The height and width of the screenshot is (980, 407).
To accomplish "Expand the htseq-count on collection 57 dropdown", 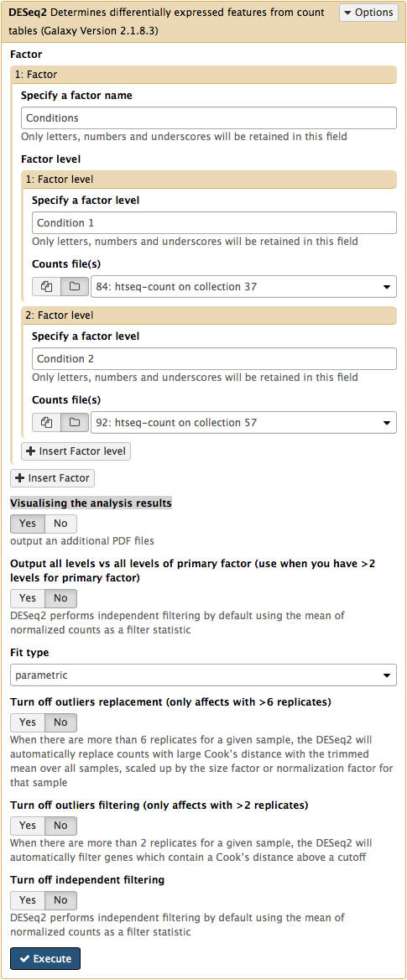I will click(x=244, y=423).
